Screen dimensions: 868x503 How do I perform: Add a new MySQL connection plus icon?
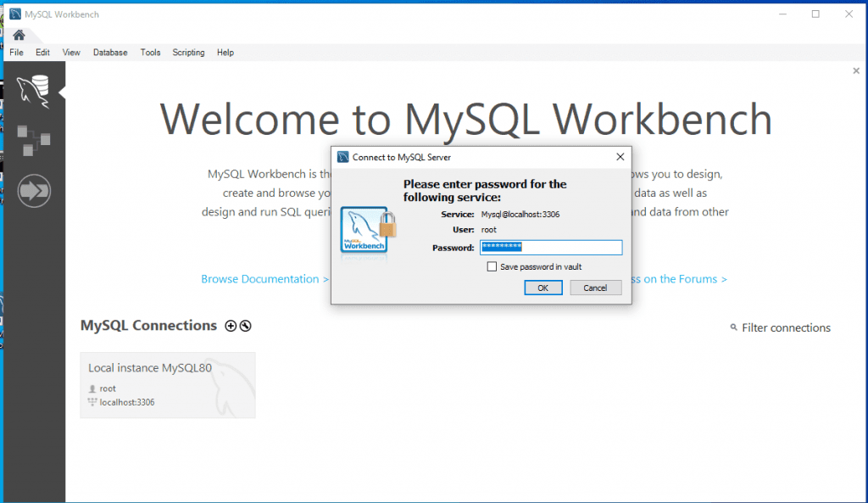231,326
